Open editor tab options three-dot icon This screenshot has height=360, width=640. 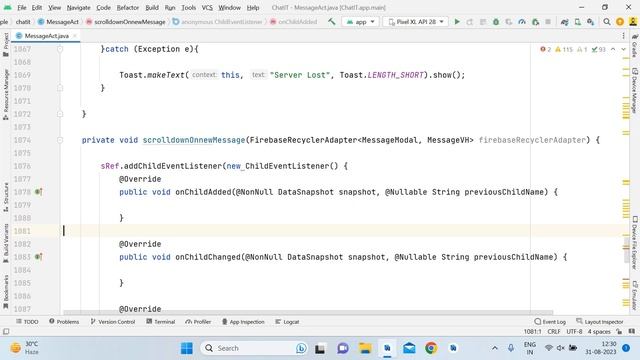(623, 36)
